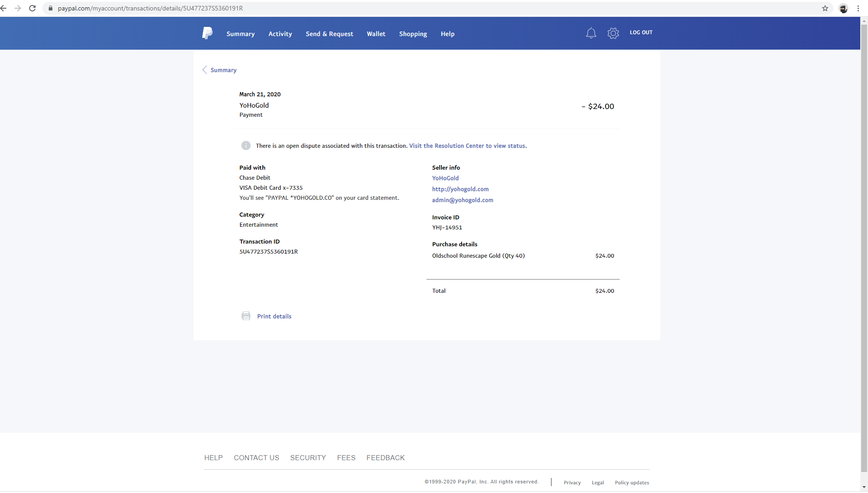Return to Summary via breadcrumb link
868x493 pixels.
tap(223, 70)
